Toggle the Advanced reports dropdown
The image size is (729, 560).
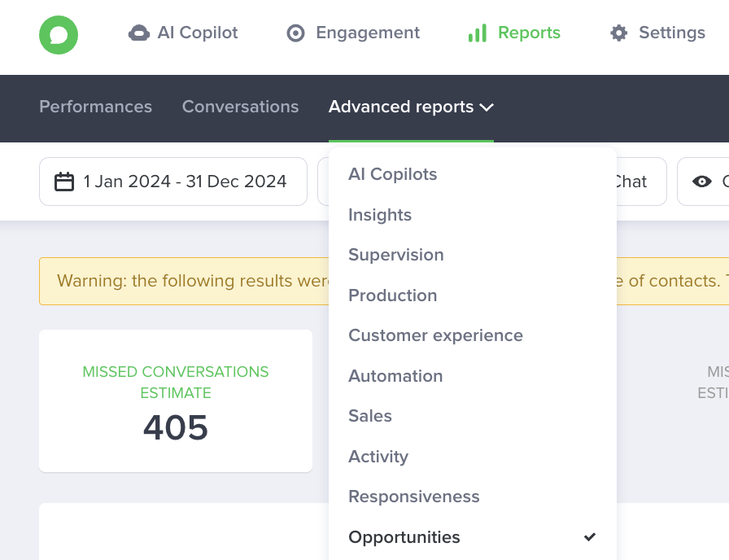(411, 107)
